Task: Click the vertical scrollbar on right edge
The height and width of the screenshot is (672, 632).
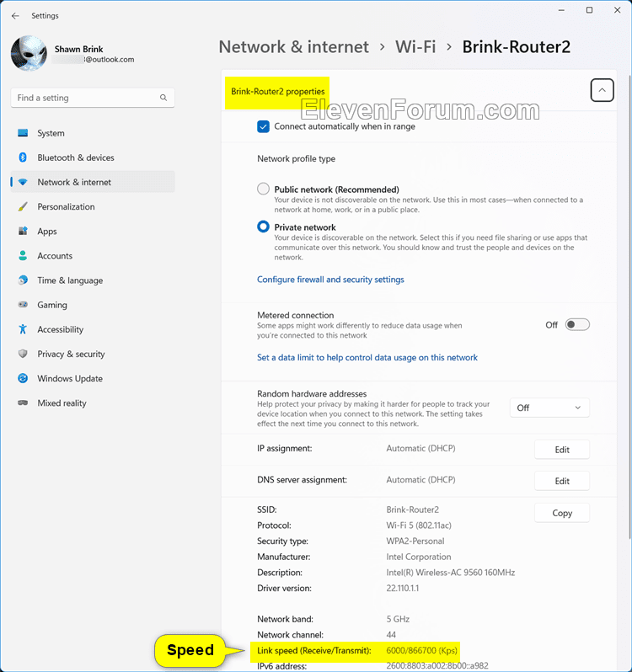Action: click(x=629, y=307)
